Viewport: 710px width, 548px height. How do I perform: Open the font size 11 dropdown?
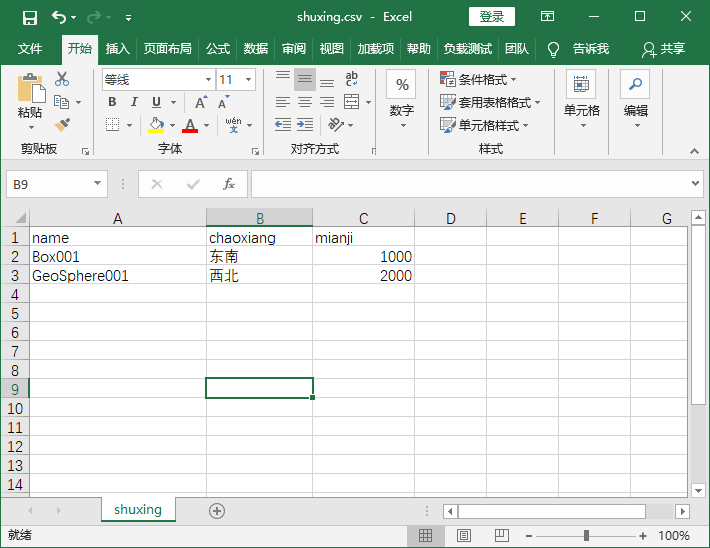tap(249, 80)
